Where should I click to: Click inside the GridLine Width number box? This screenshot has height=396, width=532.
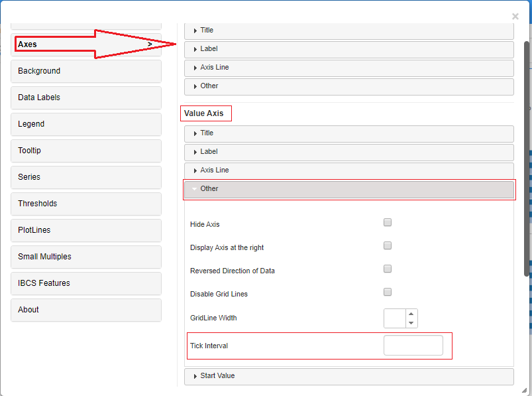tap(395, 318)
